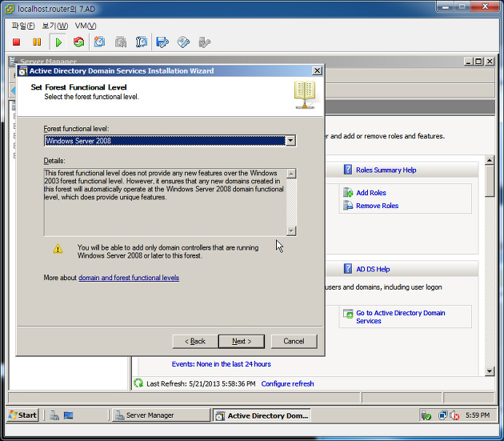Screen dimensions: 504x441
Task: Open AD DS Help in Server Manager
Action: click(373, 269)
